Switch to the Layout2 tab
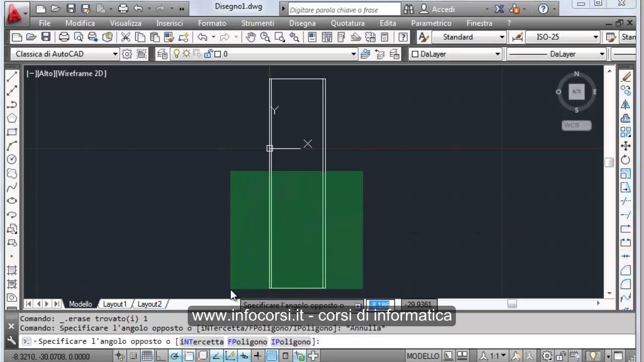The height and width of the screenshot is (362, 644). [x=149, y=304]
